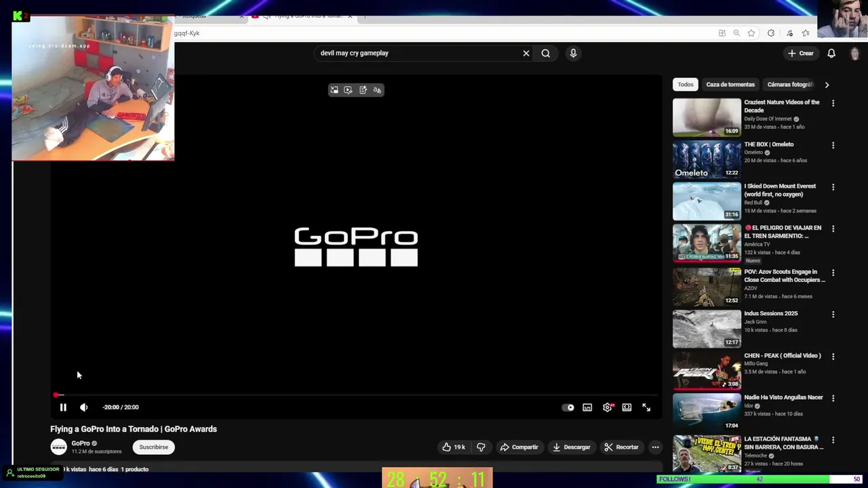Open the three-dot more actions menu under video

coord(655,447)
